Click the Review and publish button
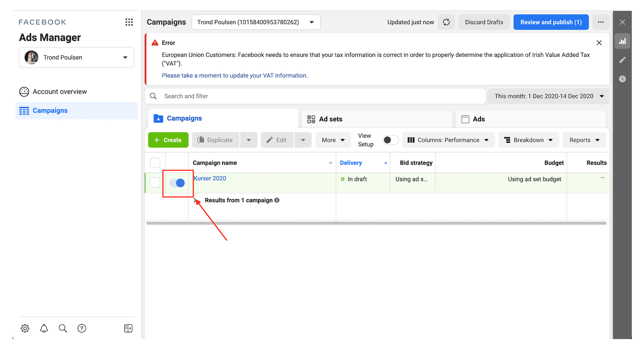644x362 pixels. coord(551,22)
